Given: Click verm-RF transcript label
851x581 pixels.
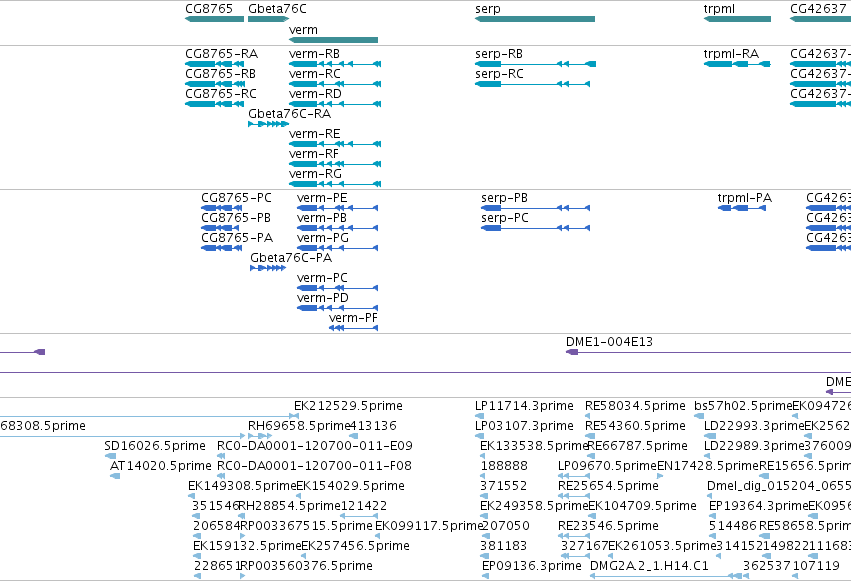Looking at the screenshot, I should [314, 154].
